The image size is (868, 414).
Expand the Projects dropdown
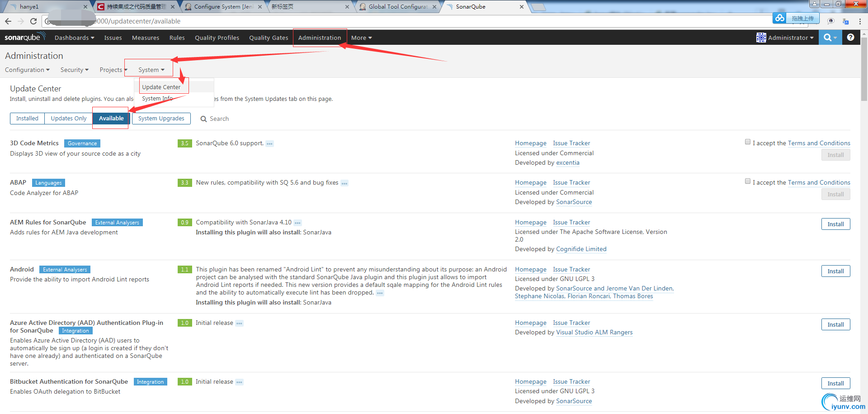point(113,70)
